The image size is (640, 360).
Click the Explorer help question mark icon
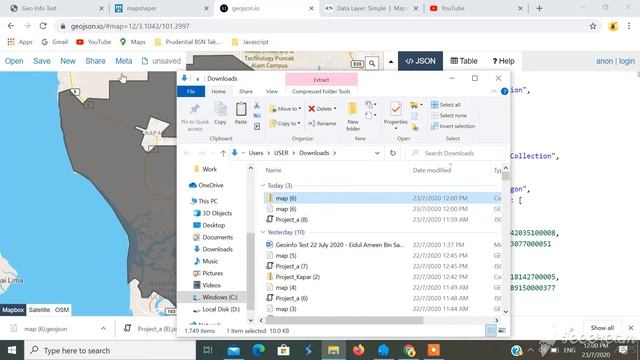(504, 91)
